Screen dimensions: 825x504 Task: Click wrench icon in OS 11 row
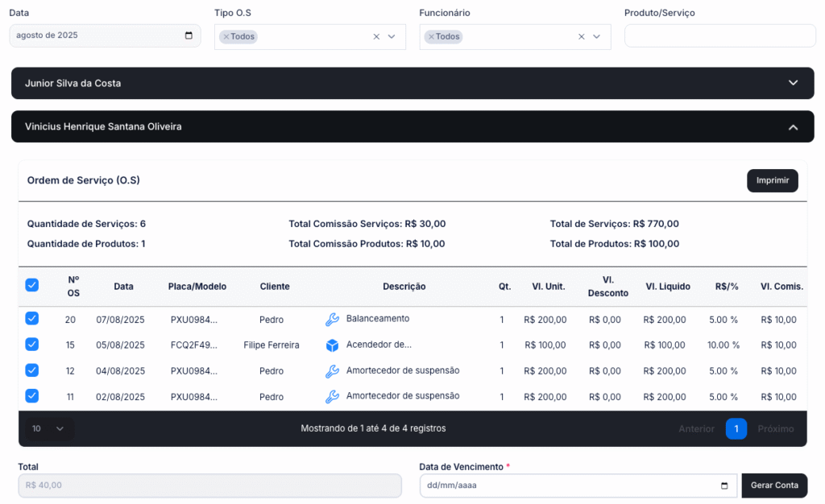(x=332, y=397)
